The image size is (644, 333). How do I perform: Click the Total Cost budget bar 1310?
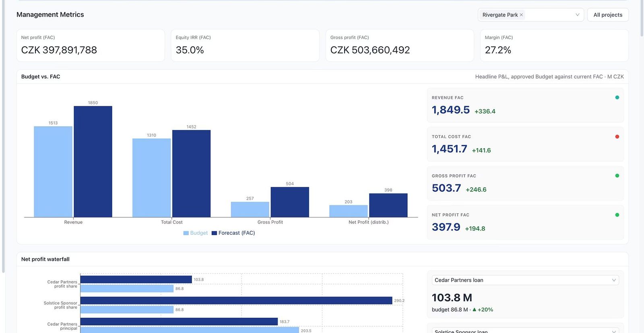[x=151, y=178]
